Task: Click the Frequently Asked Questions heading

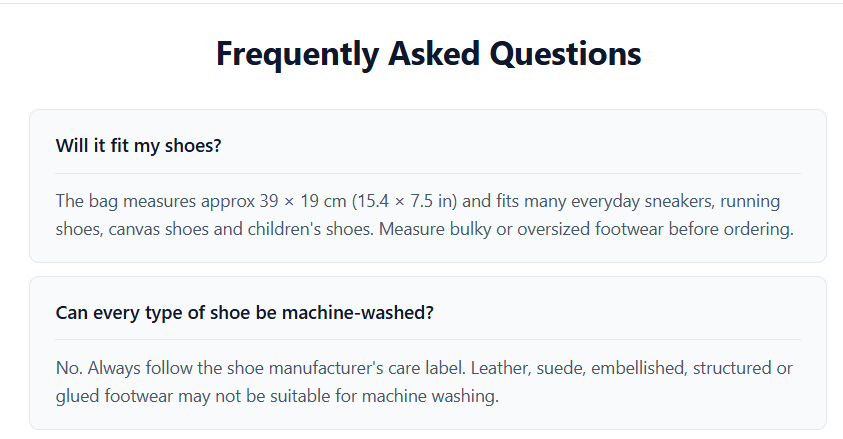Action: [428, 53]
